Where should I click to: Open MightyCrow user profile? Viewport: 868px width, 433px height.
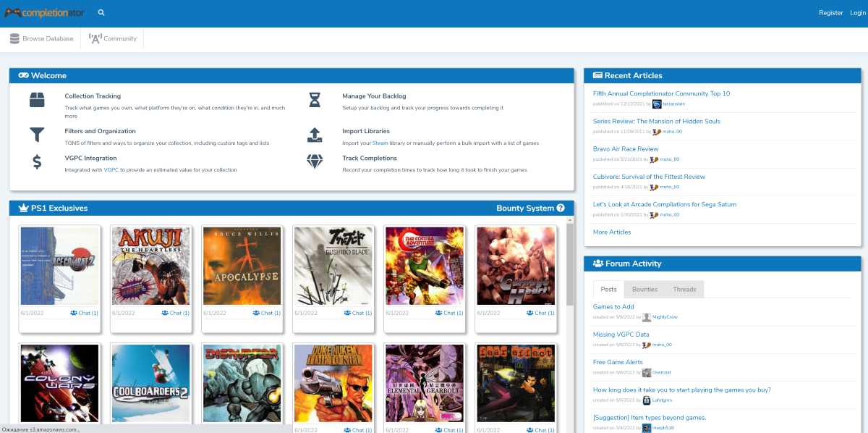(x=665, y=317)
